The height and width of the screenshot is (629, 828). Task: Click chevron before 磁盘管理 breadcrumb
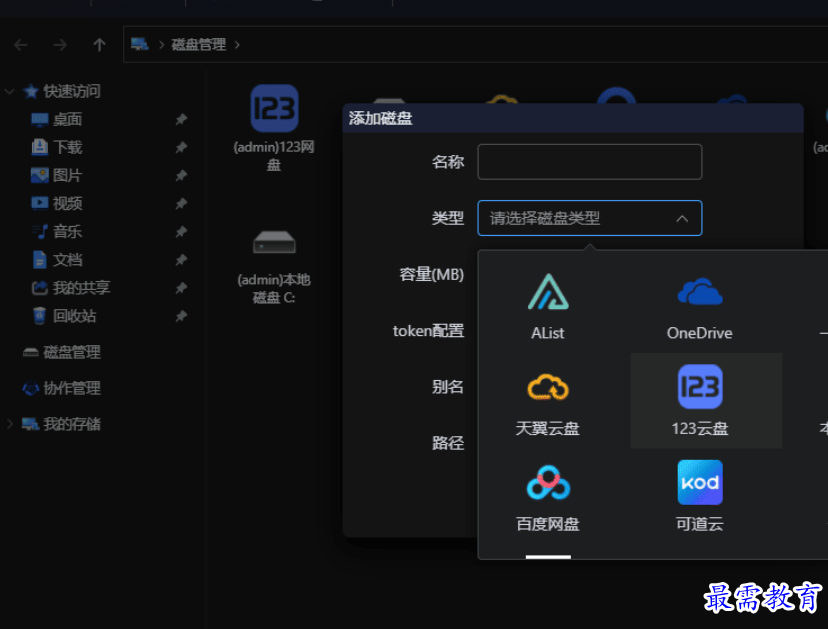click(x=161, y=45)
